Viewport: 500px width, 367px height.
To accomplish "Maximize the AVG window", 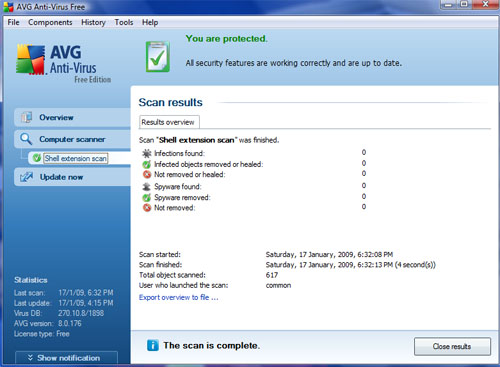I will pos(464,5).
